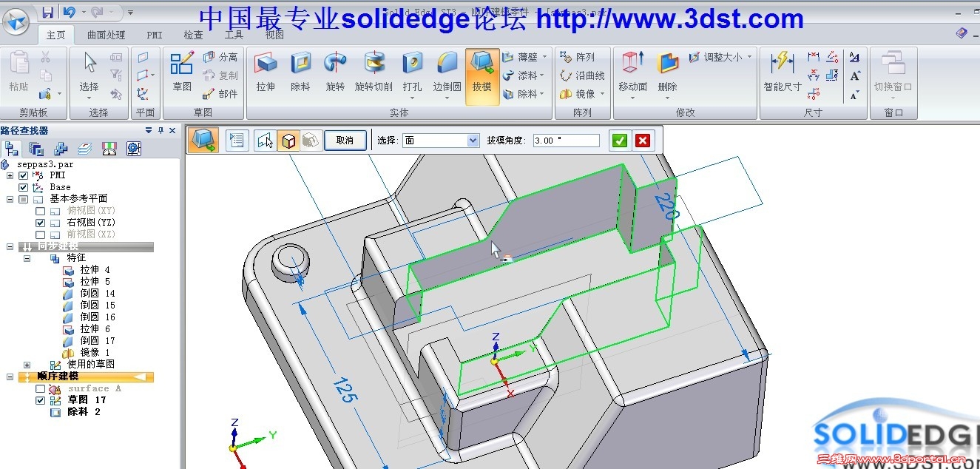Collapse the 同步建模 section
Image resolution: width=980 pixels, height=469 pixels.
pos(10,246)
